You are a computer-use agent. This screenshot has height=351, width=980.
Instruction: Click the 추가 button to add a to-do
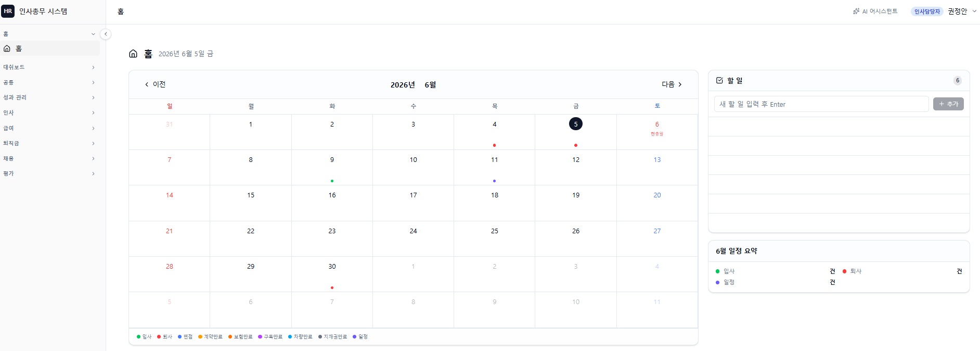click(948, 104)
